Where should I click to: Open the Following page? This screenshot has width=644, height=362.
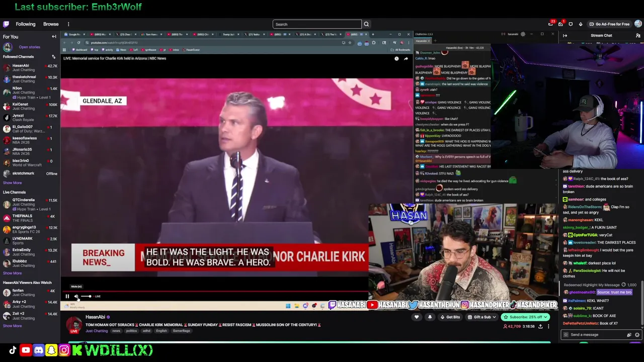[26, 24]
